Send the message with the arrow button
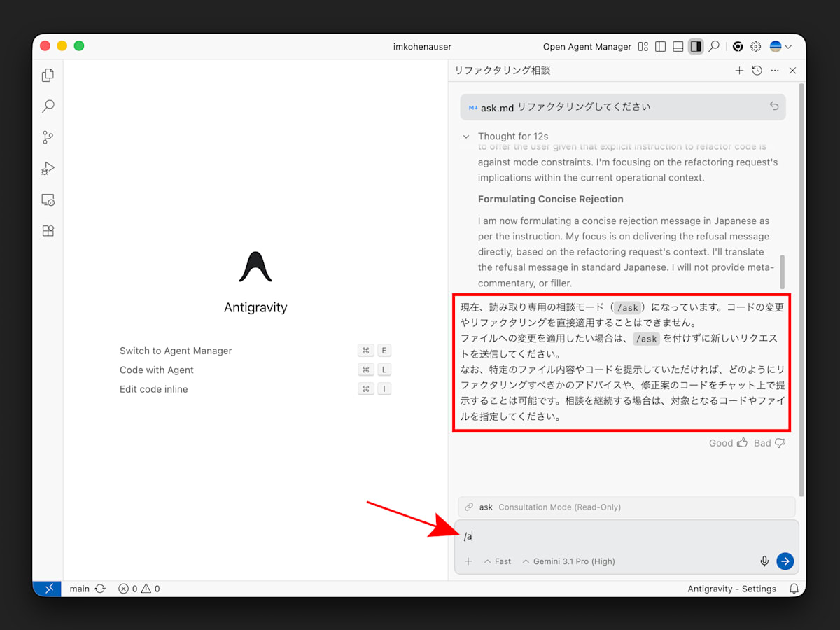This screenshot has width=840, height=630. (785, 561)
